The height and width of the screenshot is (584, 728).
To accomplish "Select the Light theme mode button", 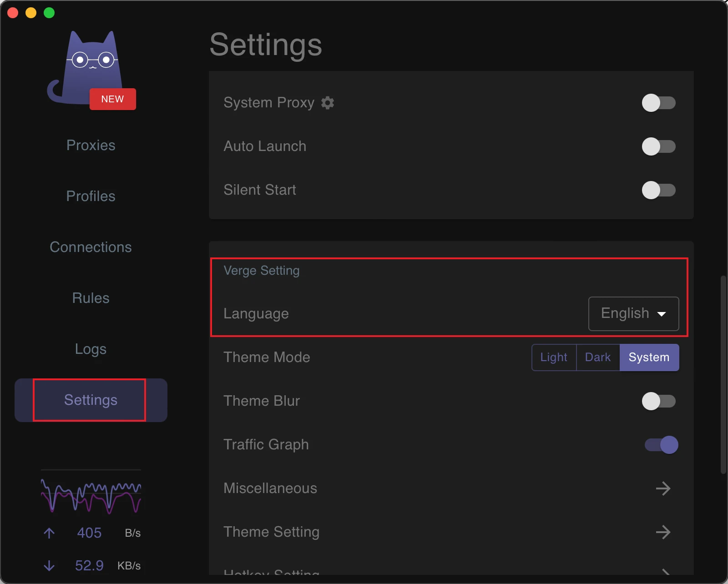I will click(x=554, y=357).
